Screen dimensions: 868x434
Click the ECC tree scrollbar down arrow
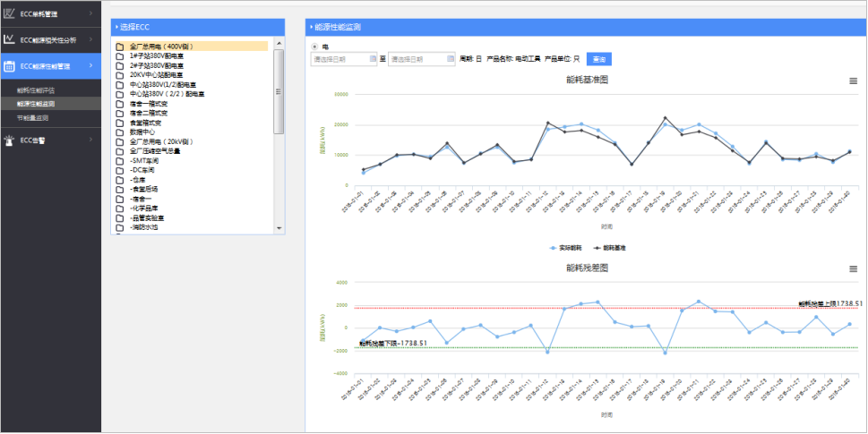click(x=279, y=228)
